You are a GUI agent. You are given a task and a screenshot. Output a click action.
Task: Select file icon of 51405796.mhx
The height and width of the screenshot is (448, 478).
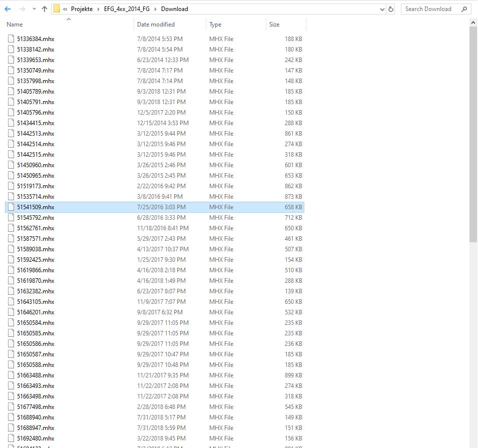click(x=11, y=112)
